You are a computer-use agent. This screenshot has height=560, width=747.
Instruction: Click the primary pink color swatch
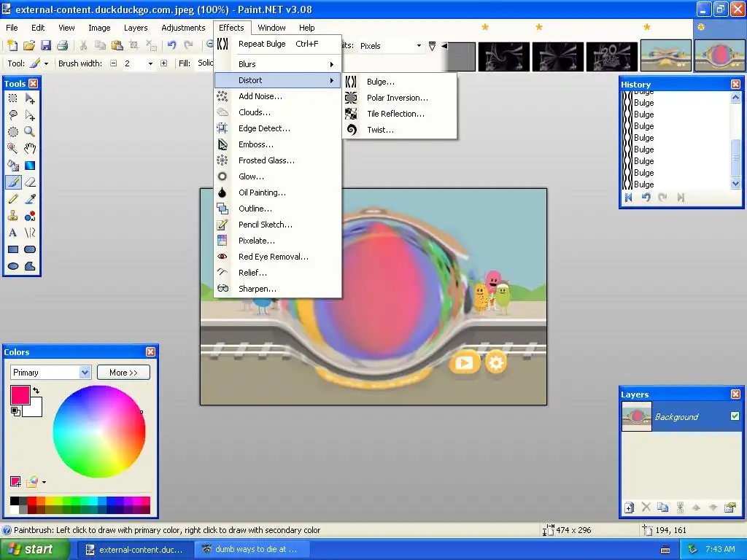pos(20,395)
